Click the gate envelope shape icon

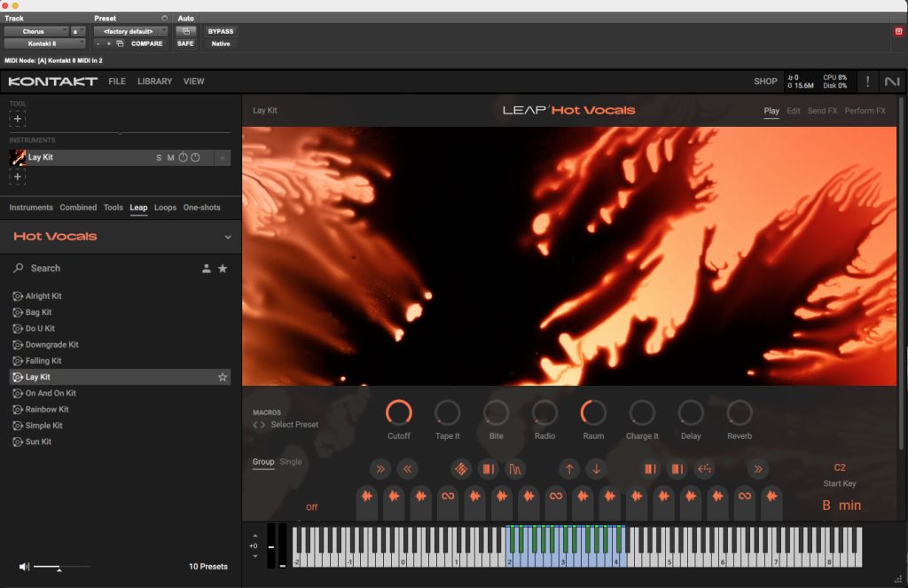pyautogui.click(x=515, y=469)
